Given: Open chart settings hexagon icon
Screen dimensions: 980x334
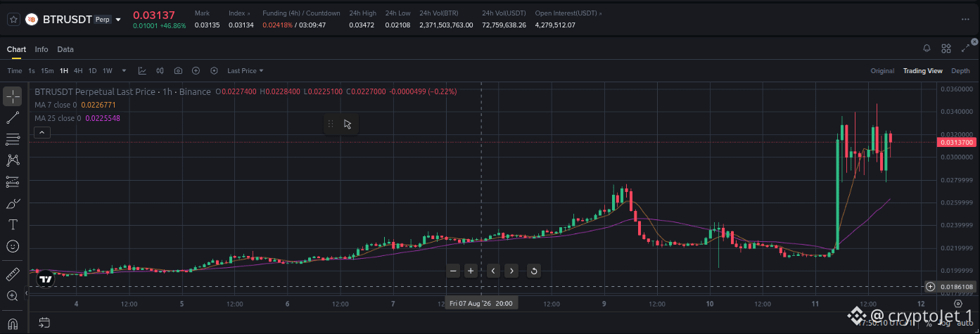Looking at the screenshot, I should [214, 70].
